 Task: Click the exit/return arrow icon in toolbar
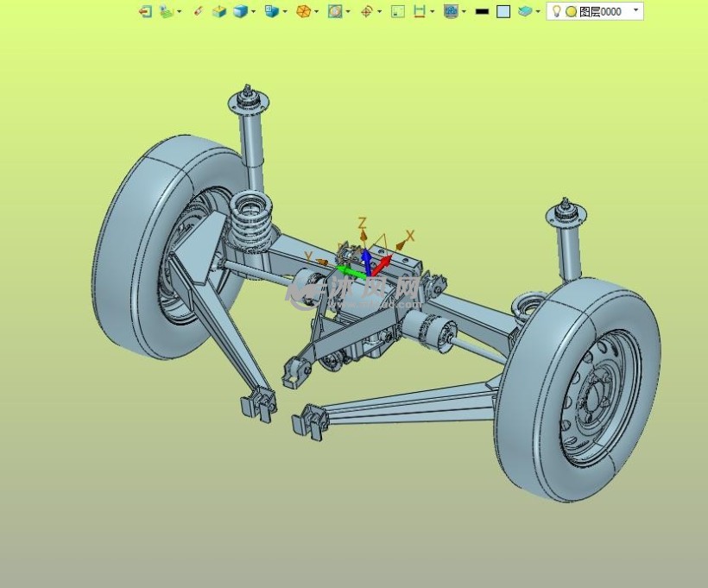pyautogui.click(x=145, y=11)
